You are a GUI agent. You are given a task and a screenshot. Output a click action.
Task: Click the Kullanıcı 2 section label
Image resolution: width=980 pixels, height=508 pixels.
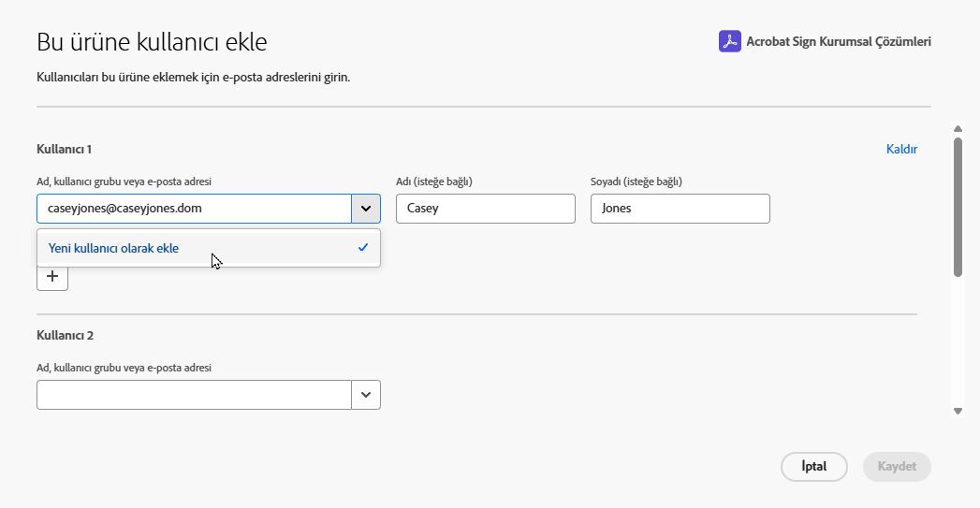(66, 335)
